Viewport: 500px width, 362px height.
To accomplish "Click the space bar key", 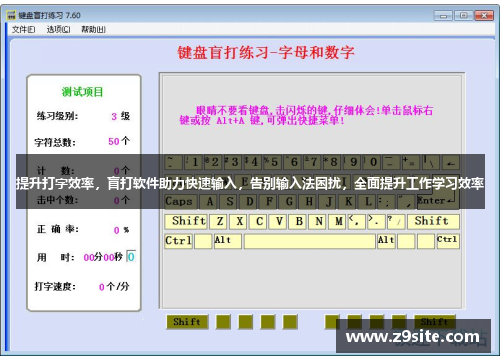I will (310, 241).
